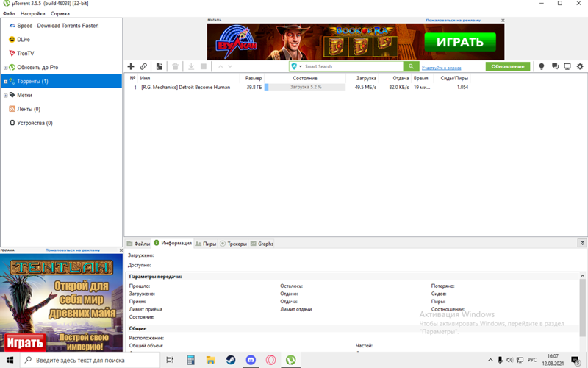Screen dimensions: 588x368
Task: Click the Remove torrent trash icon
Action: pos(175,66)
